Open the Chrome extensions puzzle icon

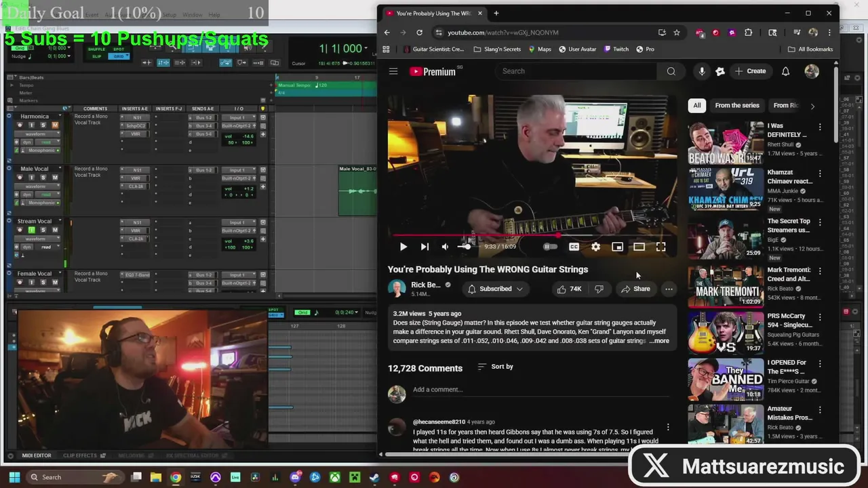748,33
